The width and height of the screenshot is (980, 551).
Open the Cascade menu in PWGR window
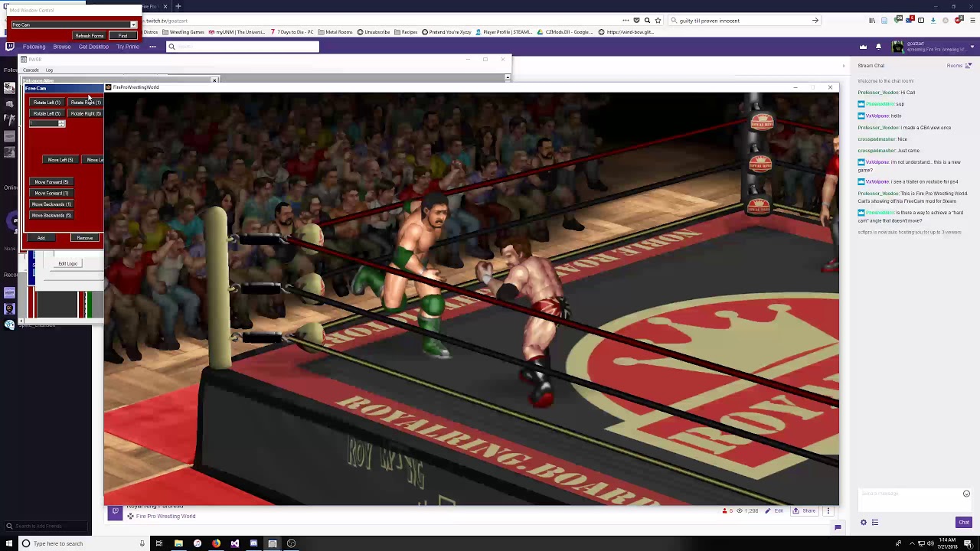[x=31, y=70]
